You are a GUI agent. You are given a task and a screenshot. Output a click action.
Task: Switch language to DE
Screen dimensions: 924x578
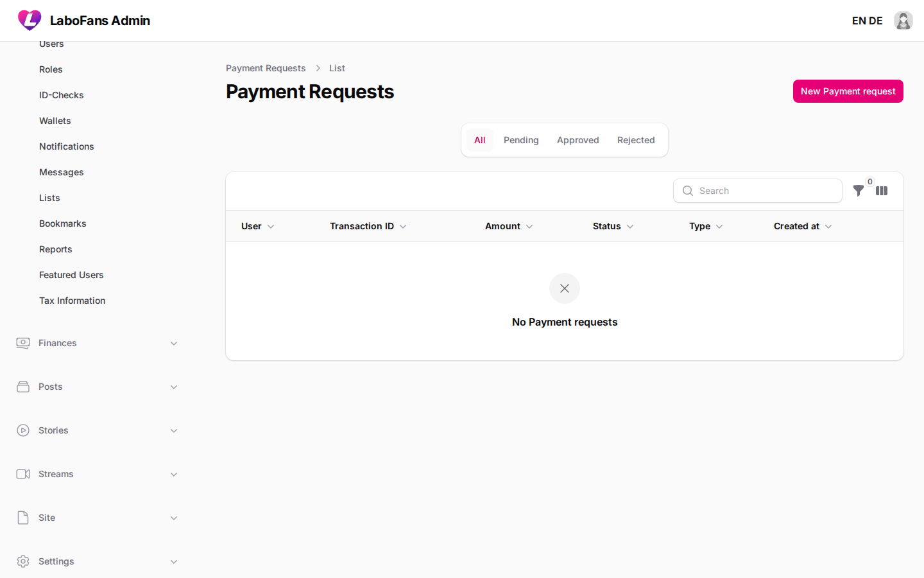click(876, 21)
